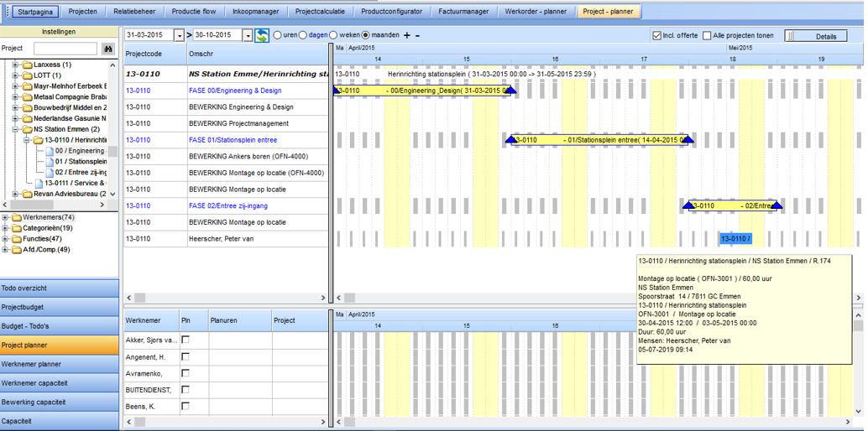Expand the Categorieën tree node
Image resolution: width=868 pixels, height=431 pixels.
point(6,228)
